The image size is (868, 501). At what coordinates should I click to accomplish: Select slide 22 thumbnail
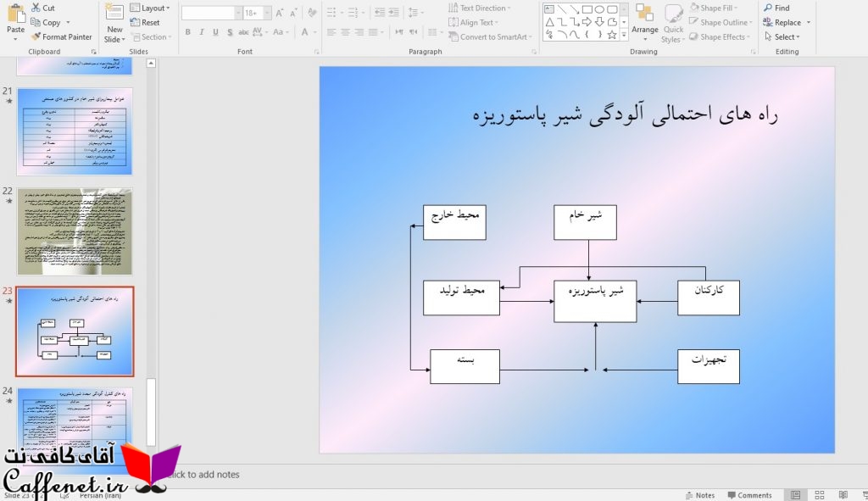(x=75, y=231)
